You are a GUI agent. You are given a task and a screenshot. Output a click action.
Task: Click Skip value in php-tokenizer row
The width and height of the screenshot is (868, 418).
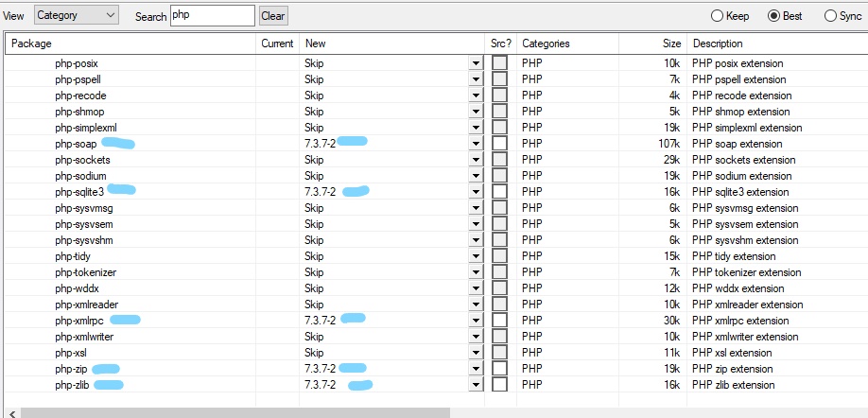tap(314, 271)
